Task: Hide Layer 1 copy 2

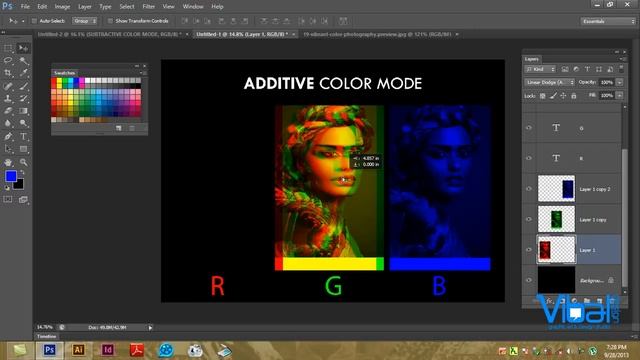Action: [x=529, y=189]
